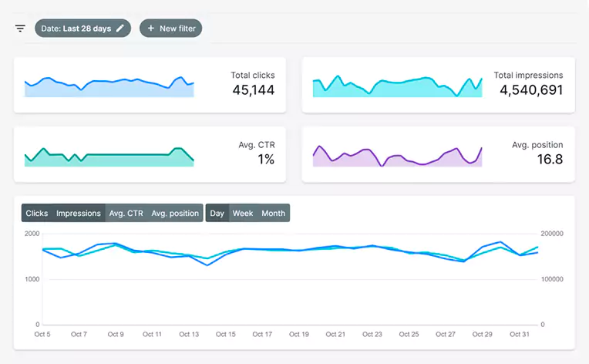This screenshot has width=589, height=364.
Task: Switch to Week granularity
Action: [243, 213]
